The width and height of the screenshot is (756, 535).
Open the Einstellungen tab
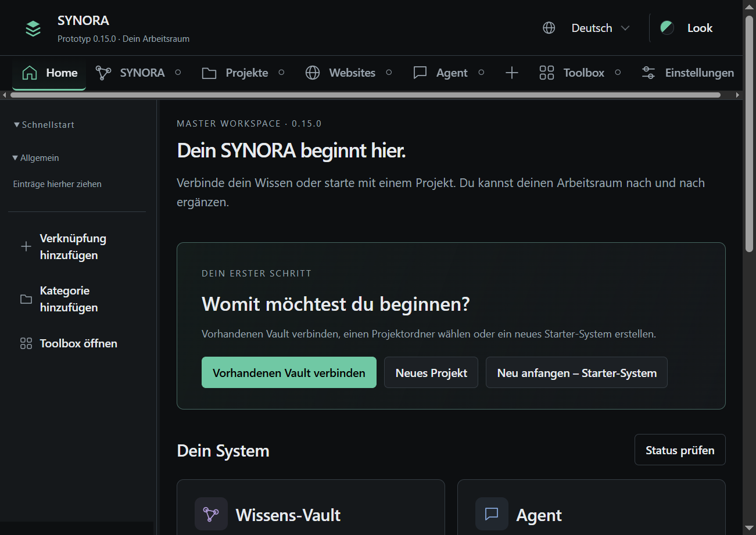[687, 73]
